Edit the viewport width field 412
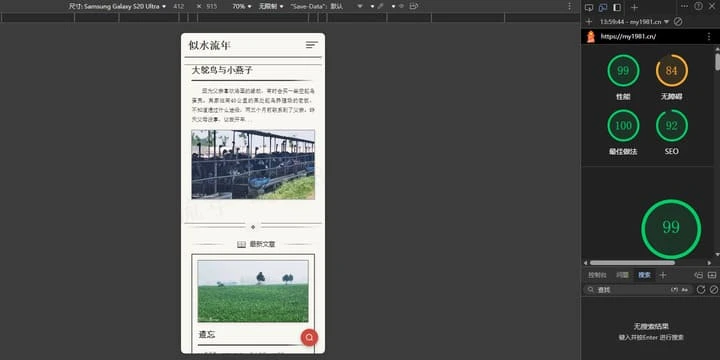The image size is (720, 360). coord(179,6)
